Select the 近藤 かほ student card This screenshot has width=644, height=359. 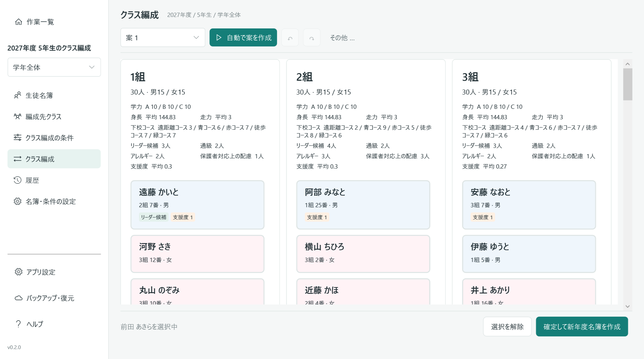click(x=363, y=292)
